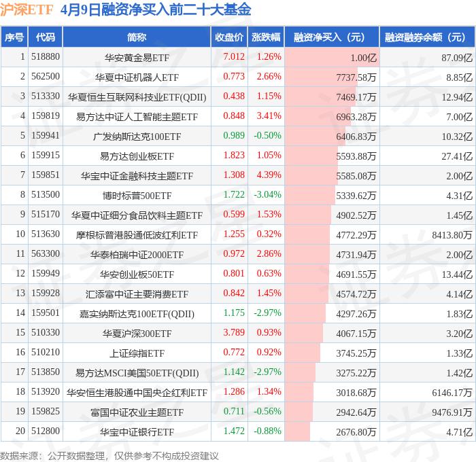
Task: Click net buy value 7469.17万
Action: pyautogui.click(x=356, y=96)
